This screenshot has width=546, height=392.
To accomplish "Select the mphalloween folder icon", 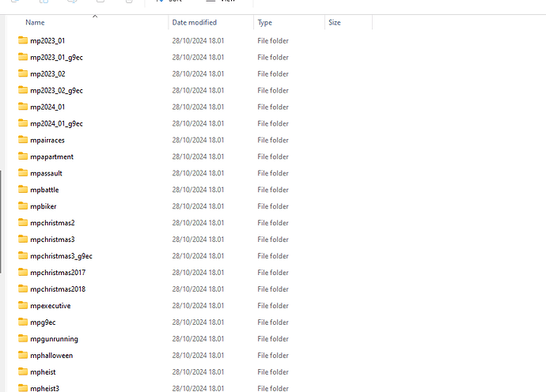I will click(23, 355).
